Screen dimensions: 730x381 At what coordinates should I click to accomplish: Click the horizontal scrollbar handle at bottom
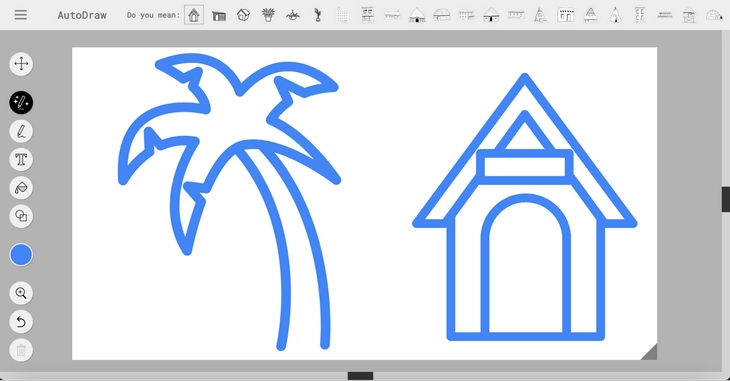[360, 376]
